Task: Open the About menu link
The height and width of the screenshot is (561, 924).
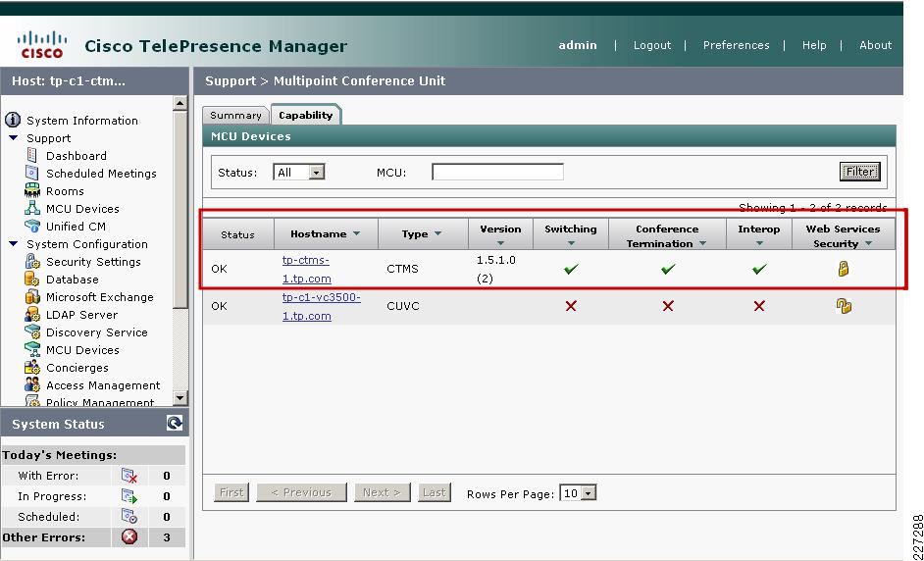Action: tap(875, 45)
